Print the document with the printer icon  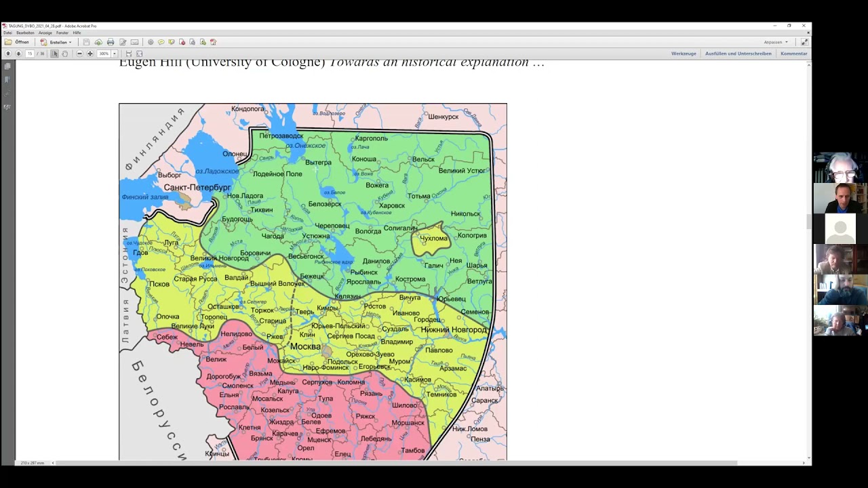pyautogui.click(x=111, y=42)
